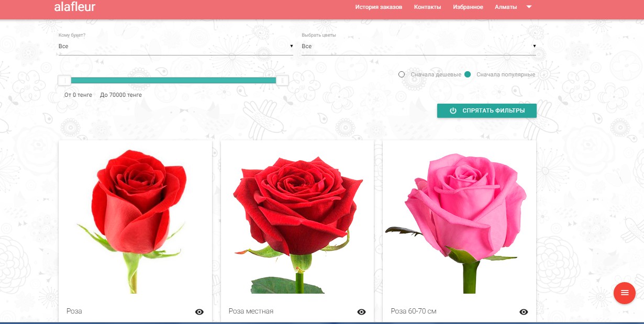The height and width of the screenshot is (324, 644).
Task: Click the teal price range track
Action: tap(173, 80)
